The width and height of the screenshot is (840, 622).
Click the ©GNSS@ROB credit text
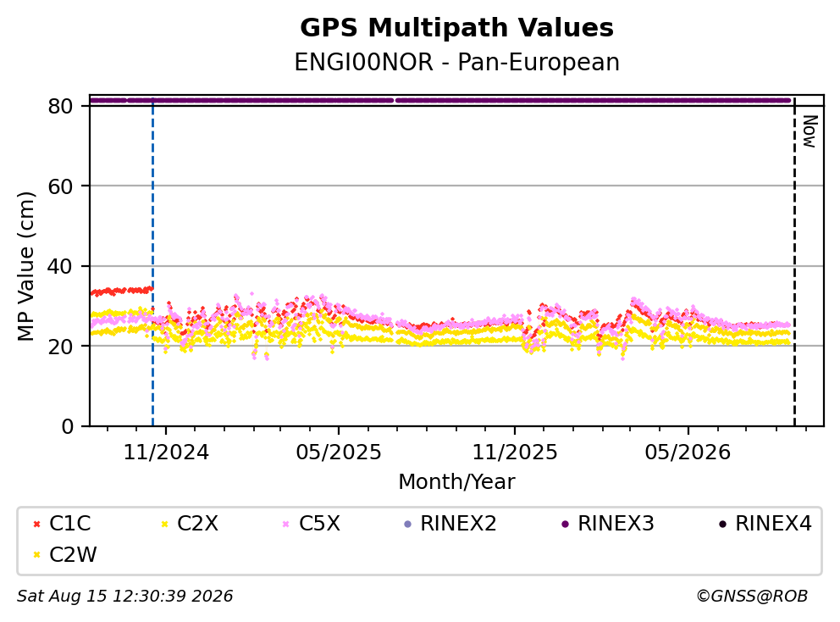tap(752, 596)
